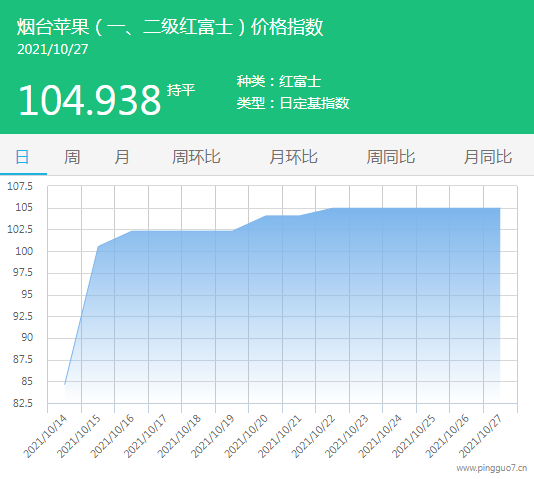Click the 2021/10/27 date under title
Image resolution: width=534 pixels, height=479 pixels.
(x=53, y=50)
